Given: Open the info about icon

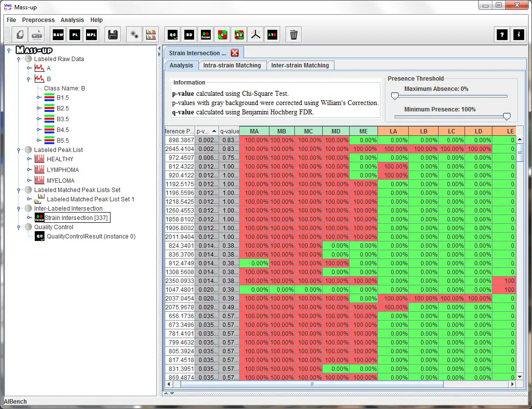Looking at the screenshot, I should tap(519, 35).
